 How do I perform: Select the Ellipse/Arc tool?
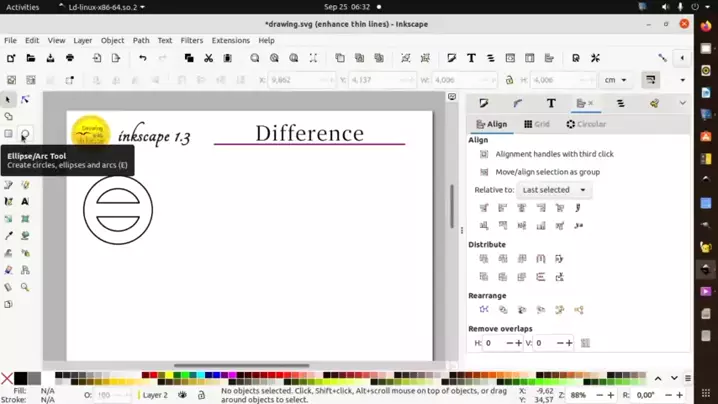25,134
